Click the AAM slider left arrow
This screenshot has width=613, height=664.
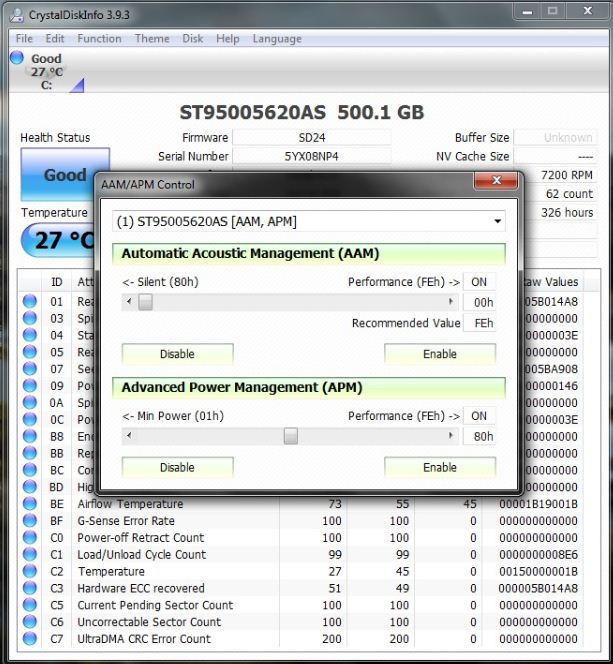click(x=129, y=302)
